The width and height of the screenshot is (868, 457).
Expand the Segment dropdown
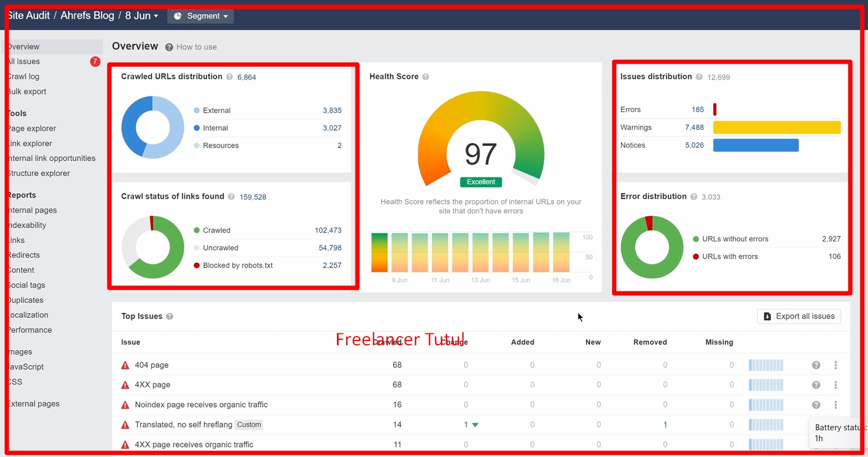pyautogui.click(x=201, y=16)
